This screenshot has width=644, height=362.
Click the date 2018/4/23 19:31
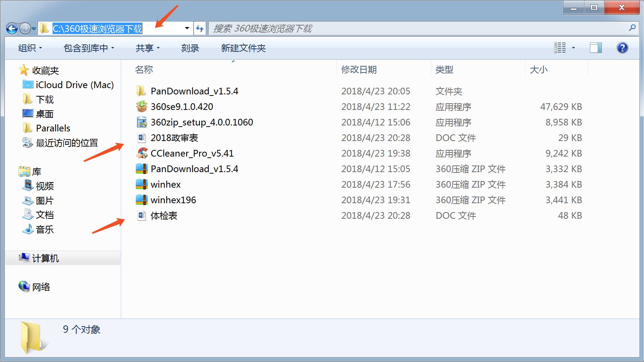[376, 200]
